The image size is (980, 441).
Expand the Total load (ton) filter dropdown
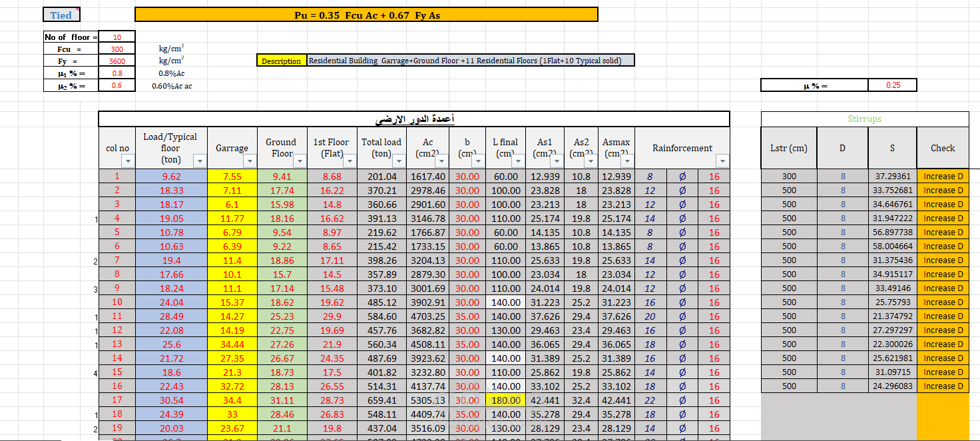click(x=399, y=161)
